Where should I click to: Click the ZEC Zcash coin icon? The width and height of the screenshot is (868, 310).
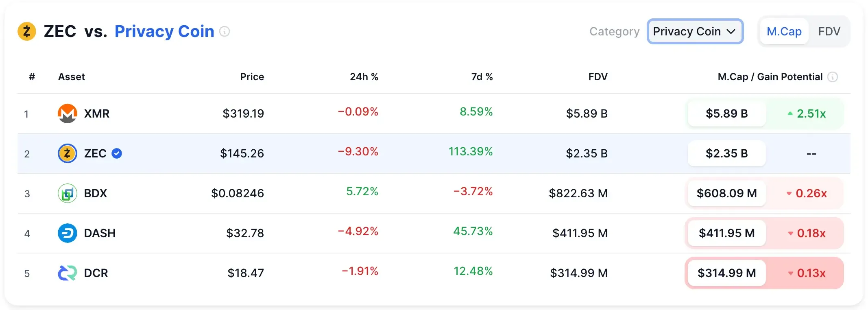[x=68, y=153]
